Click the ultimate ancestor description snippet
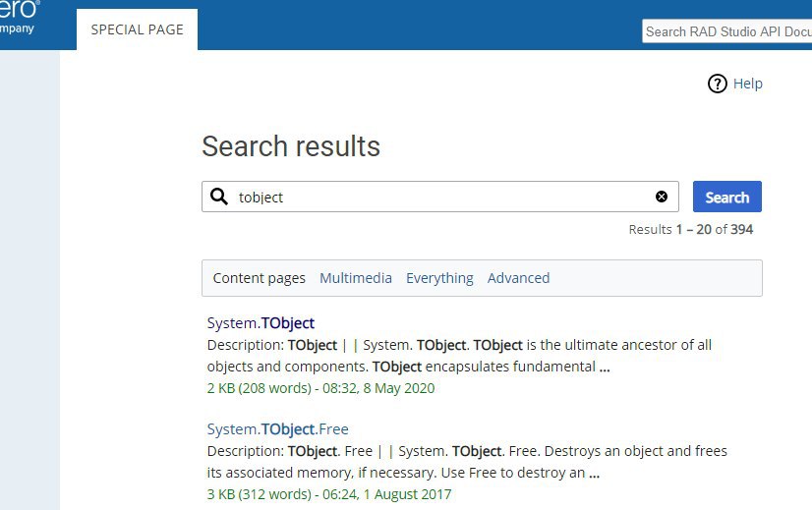Viewport: 812px width, 510px height. 459,356
